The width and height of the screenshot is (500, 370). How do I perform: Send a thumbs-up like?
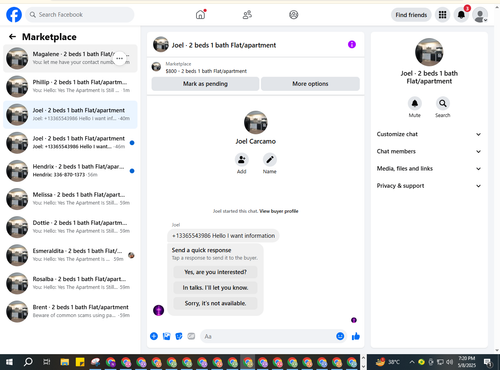tap(356, 336)
